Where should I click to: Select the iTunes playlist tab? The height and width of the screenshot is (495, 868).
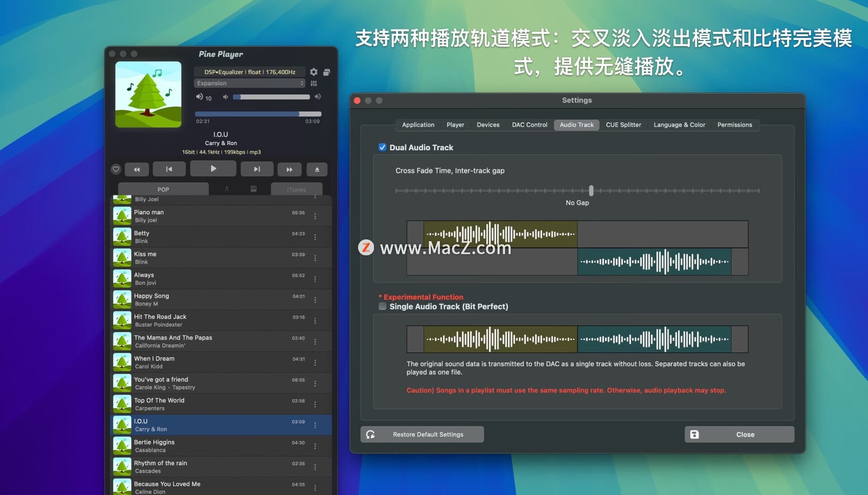[296, 190]
